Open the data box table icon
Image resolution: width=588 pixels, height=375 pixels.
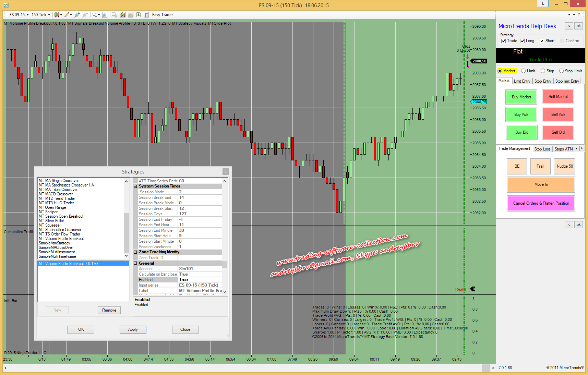[x=146, y=15]
